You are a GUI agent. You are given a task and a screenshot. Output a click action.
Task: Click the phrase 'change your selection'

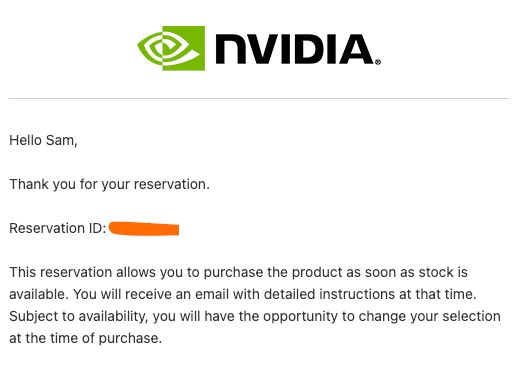[429, 316]
